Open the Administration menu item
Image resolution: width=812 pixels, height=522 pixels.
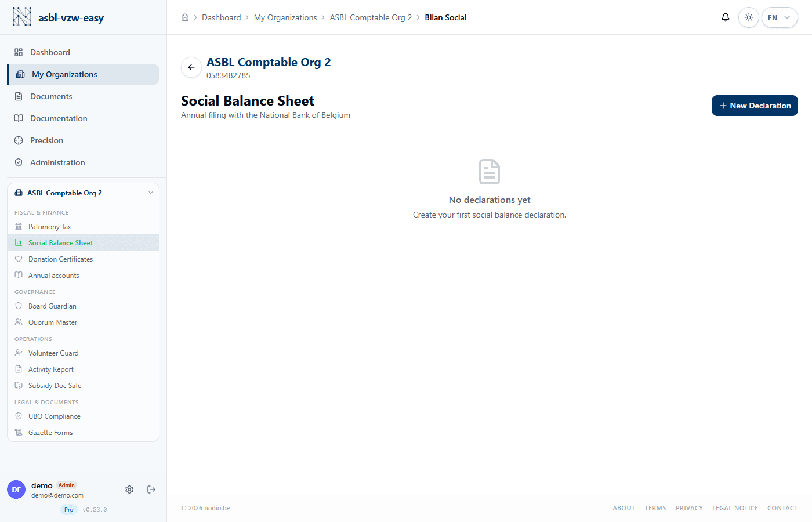coord(84,162)
